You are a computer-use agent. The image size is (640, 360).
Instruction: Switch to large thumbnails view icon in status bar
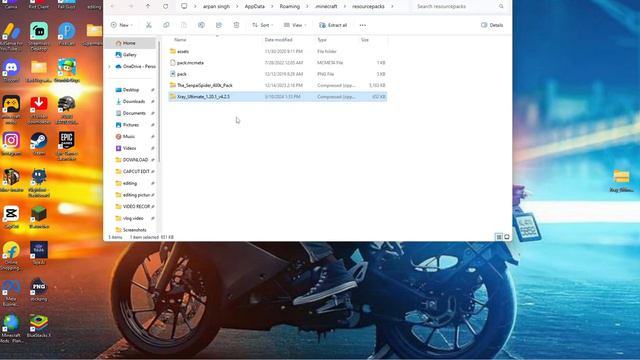[x=507, y=237]
